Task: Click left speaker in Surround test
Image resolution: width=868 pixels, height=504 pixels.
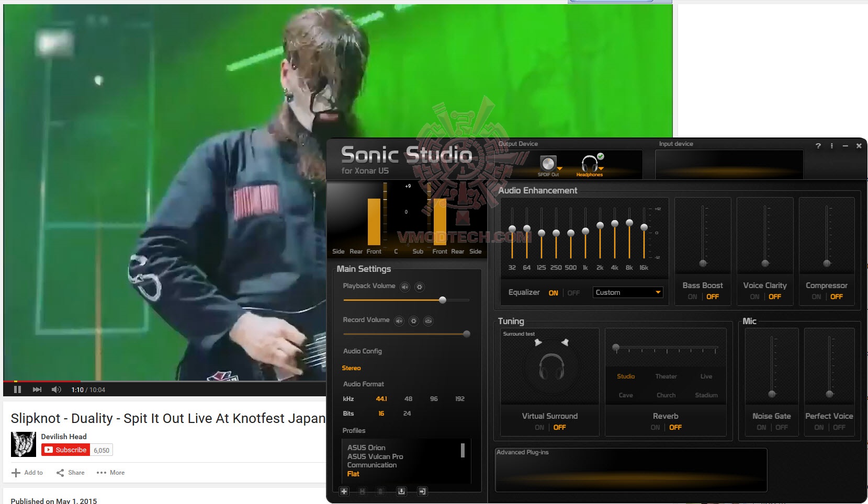Action: coord(538,342)
